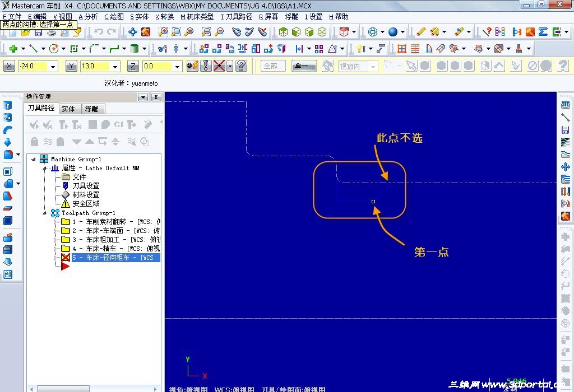
Task: Click the revolved surface icon
Action: (428, 49)
